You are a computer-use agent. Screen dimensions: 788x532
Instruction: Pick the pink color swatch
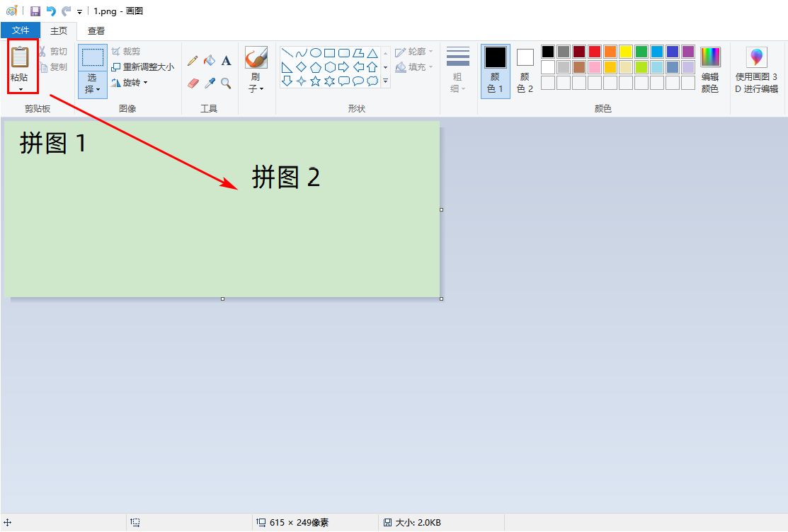(595, 66)
